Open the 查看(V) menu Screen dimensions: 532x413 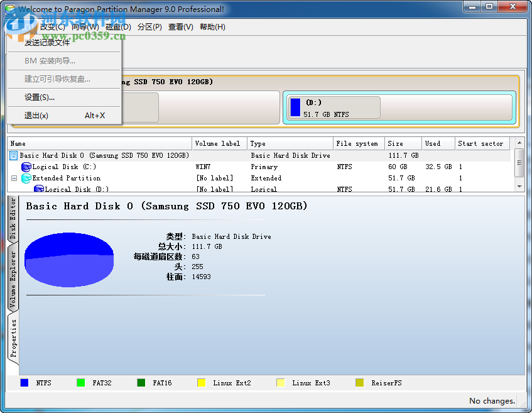tap(180, 27)
